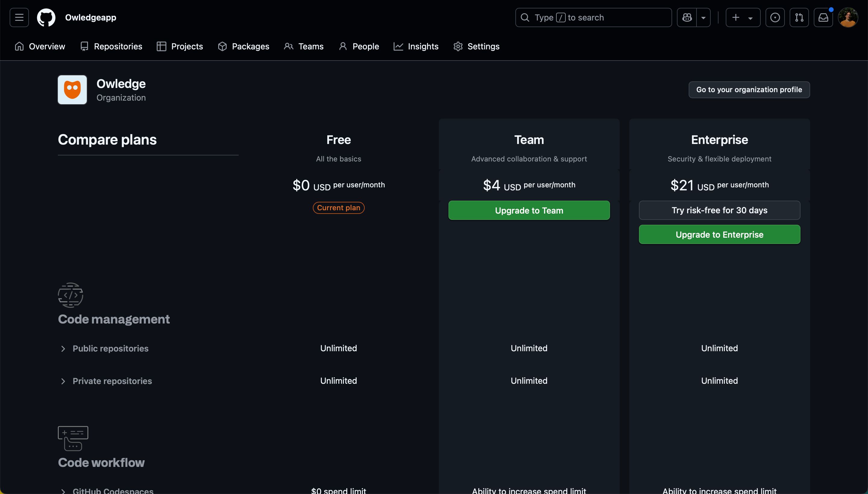Click Try risk-free for 30 days link
Image resolution: width=868 pixels, height=494 pixels.
pyautogui.click(x=719, y=210)
